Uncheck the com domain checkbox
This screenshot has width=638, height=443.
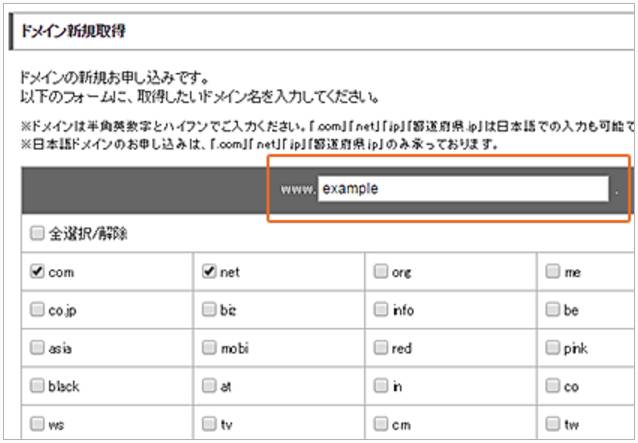pyautogui.click(x=37, y=271)
